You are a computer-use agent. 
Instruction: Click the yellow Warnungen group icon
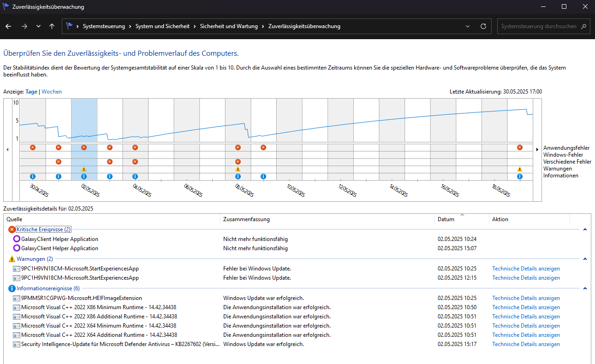[12, 259]
